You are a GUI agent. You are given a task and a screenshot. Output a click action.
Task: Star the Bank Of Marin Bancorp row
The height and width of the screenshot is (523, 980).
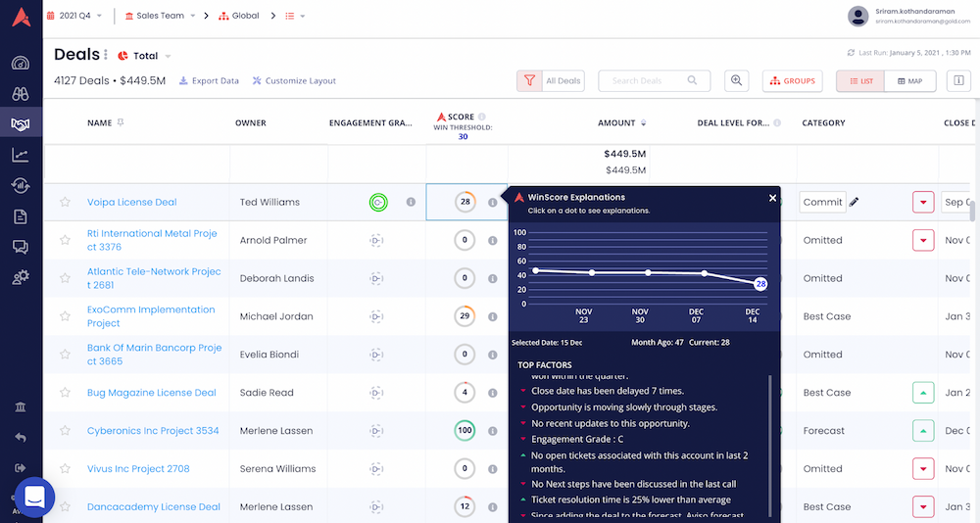(x=65, y=355)
